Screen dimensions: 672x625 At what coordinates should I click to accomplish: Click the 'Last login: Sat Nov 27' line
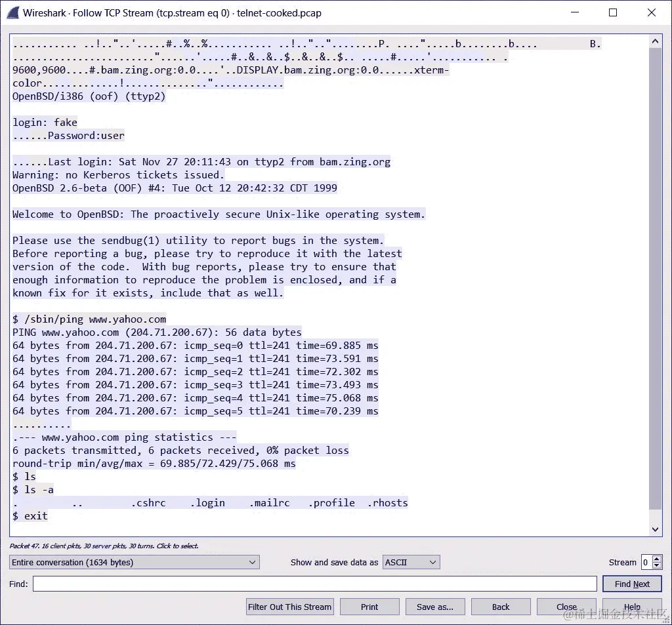[201, 162]
